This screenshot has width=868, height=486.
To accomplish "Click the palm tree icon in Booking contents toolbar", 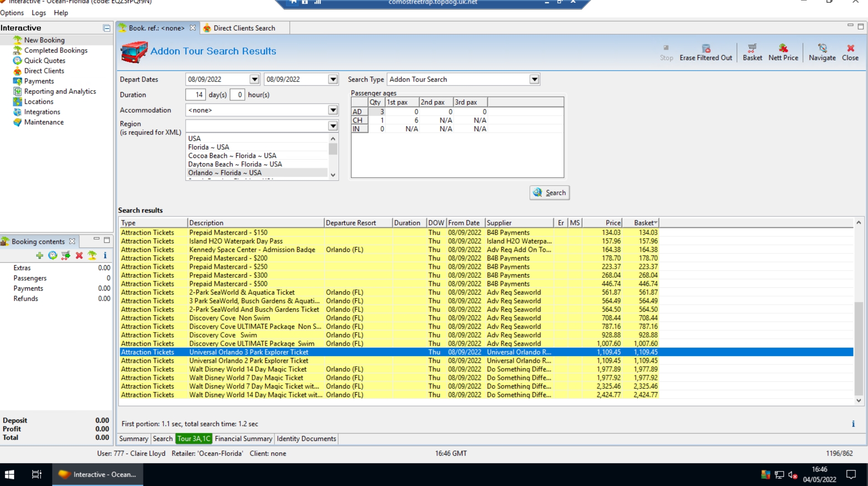I will 92,256.
